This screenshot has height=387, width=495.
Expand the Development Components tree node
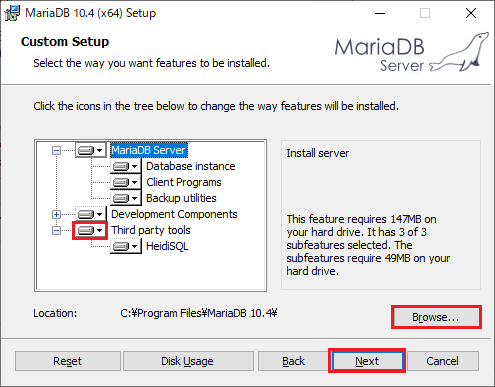(x=56, y=214)
